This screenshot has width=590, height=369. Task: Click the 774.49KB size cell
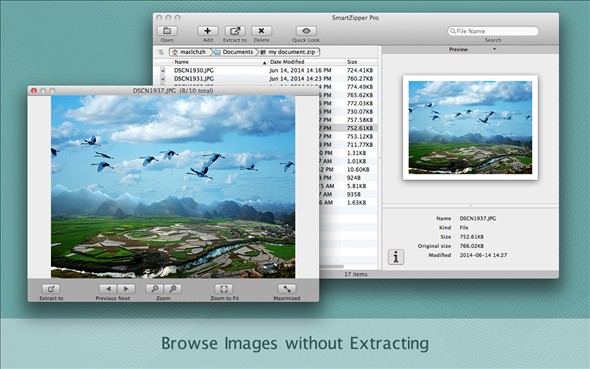[x=360, y=87]
